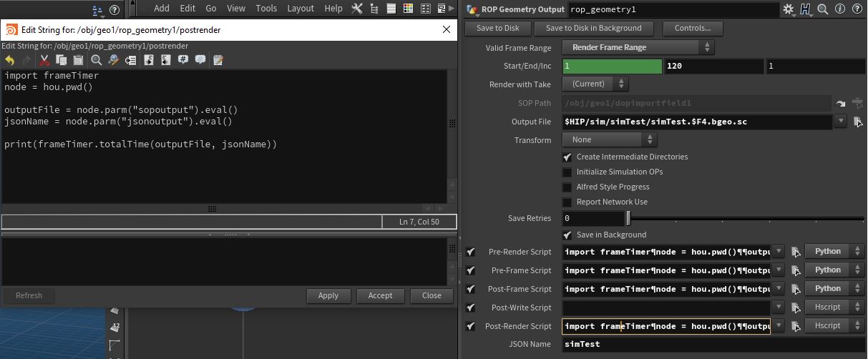Click the network editor wrench tools icon
The image size is (868, 359).
[356, 9]
